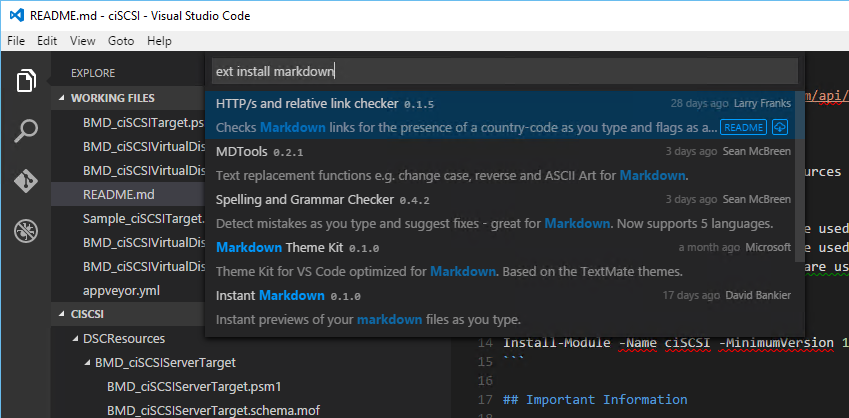The width and height of the screenshot is (849, 418).
Task: Click '28 days ago' on link checker row
Action: [700, 103]
